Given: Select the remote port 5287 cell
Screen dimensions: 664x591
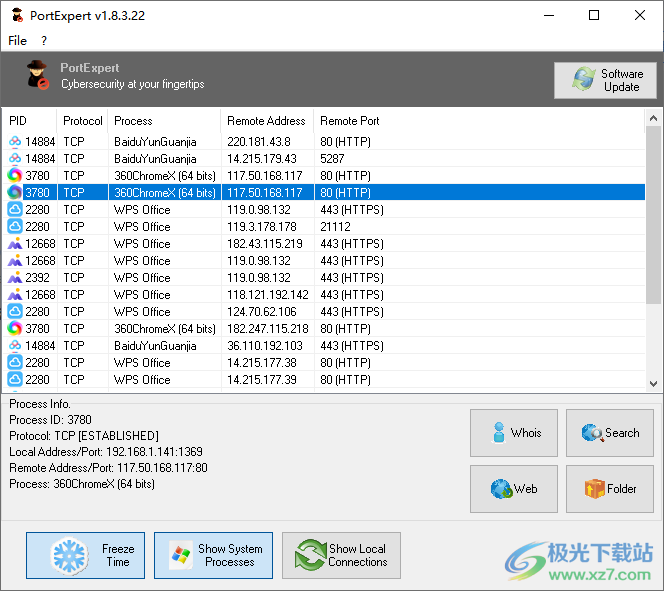Looking at the screenshot, I should [x=332, y=159].
